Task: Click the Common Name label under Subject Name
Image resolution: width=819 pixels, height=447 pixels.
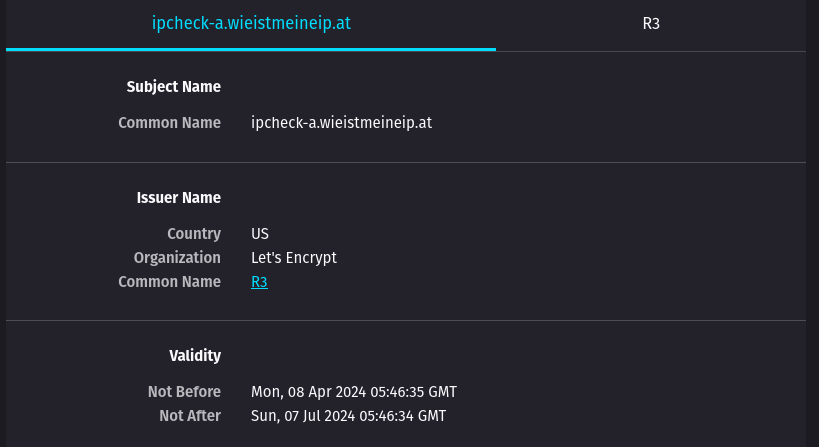Action: click(x=169, y=123)
